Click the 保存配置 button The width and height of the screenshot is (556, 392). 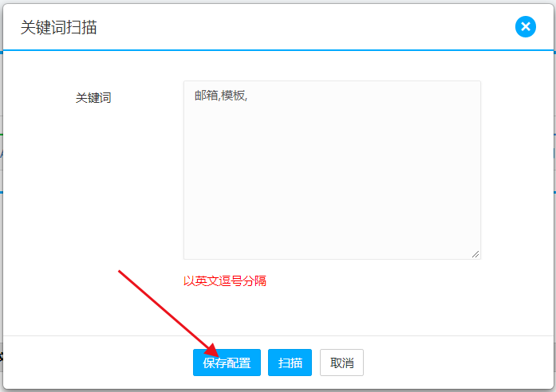(x=227, y=363)
